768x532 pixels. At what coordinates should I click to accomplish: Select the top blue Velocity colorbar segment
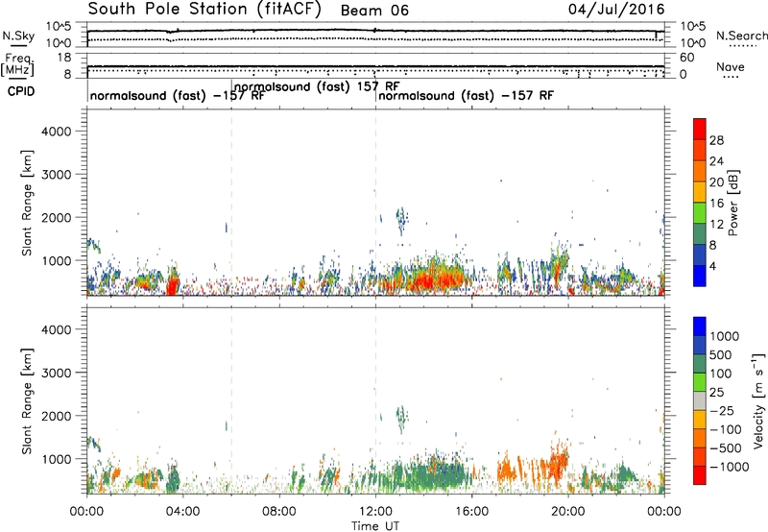click(x=700, y=326)
